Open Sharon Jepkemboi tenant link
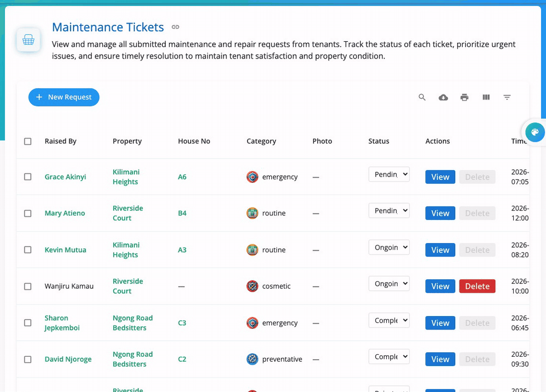Viewport: 546px width, 392px height. [x=62, y=323]
